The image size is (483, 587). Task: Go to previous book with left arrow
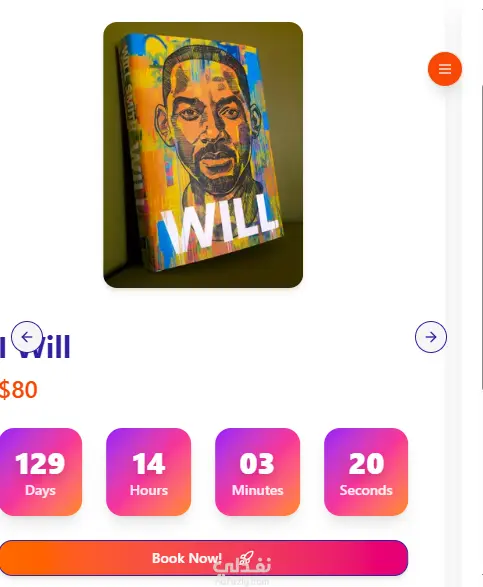27,337
